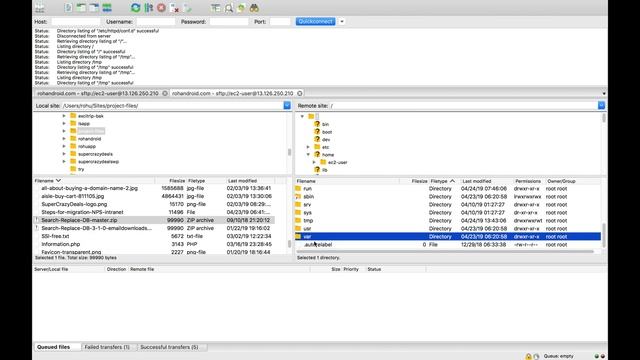Toggle directory comparison magnifier icon
This screenshot has width=640, height=360.
click(x=229, y=8)
